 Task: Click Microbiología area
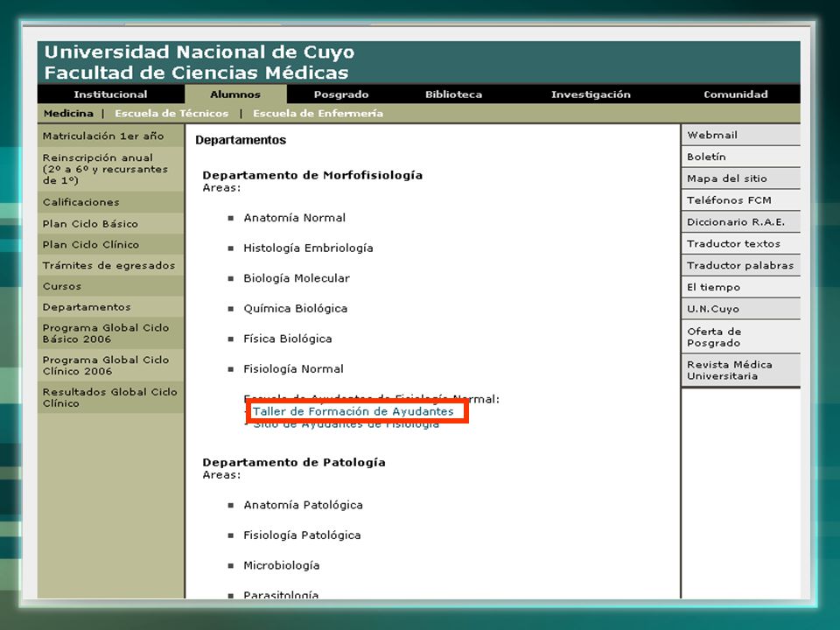281,565
